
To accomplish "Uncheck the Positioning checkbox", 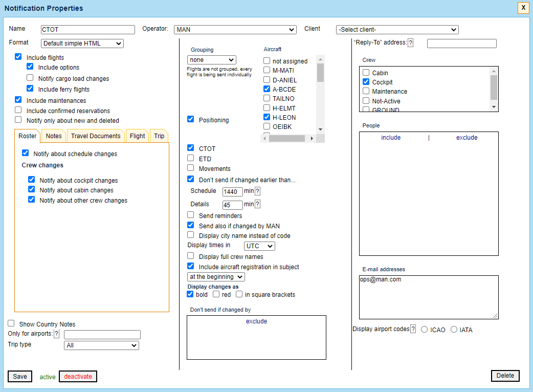I will [191, 119].
